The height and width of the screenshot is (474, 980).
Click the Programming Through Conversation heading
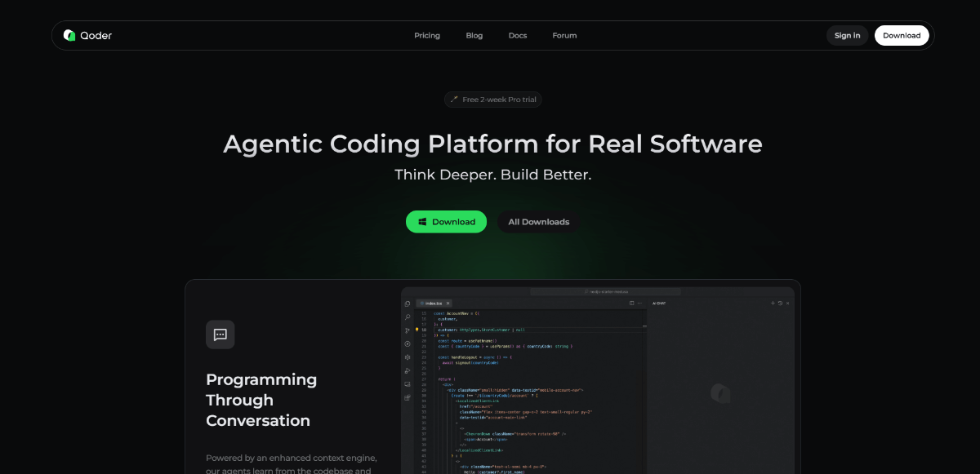[x=261, y=400]
